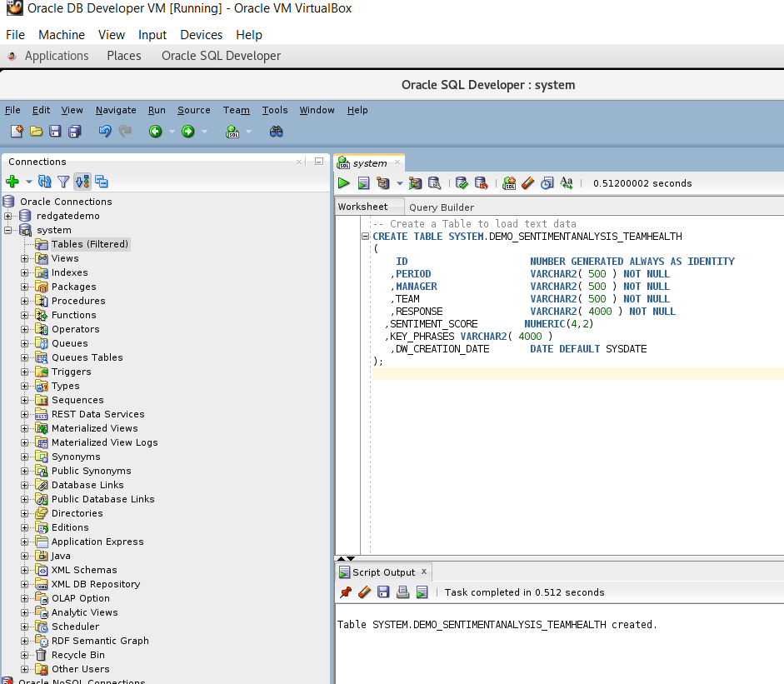Close the Script Output tab

[424, 572]
